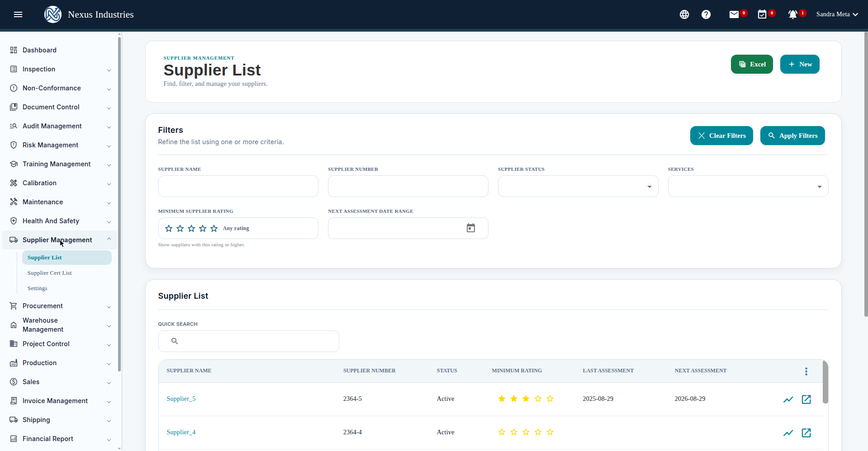This screenshot has width=868, height=451.
Task: Focus the Supplier Name filter field
Action: click(x=238, y=186)
